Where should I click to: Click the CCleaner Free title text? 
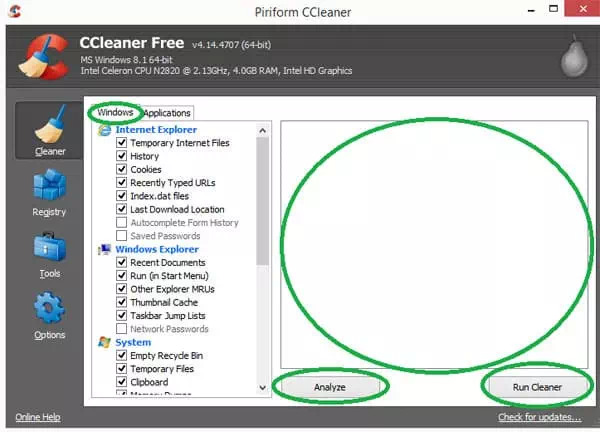132,43
